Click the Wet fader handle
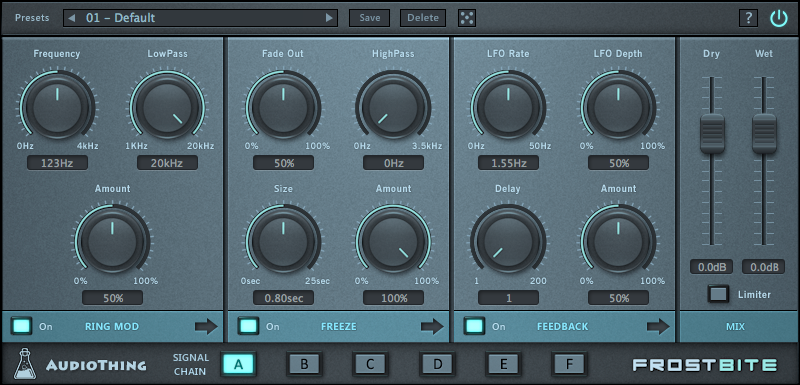Viewport: 800px width, 385px height. tap(765, 134)
